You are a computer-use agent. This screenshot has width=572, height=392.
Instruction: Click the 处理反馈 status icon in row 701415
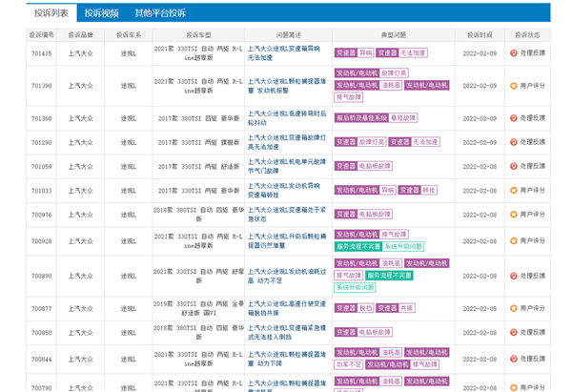pyautogui.click(x=514, y=52)
